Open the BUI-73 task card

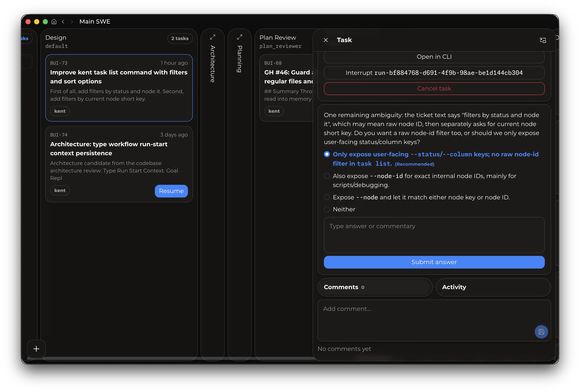pyautogui.click(x=119, y=88)
